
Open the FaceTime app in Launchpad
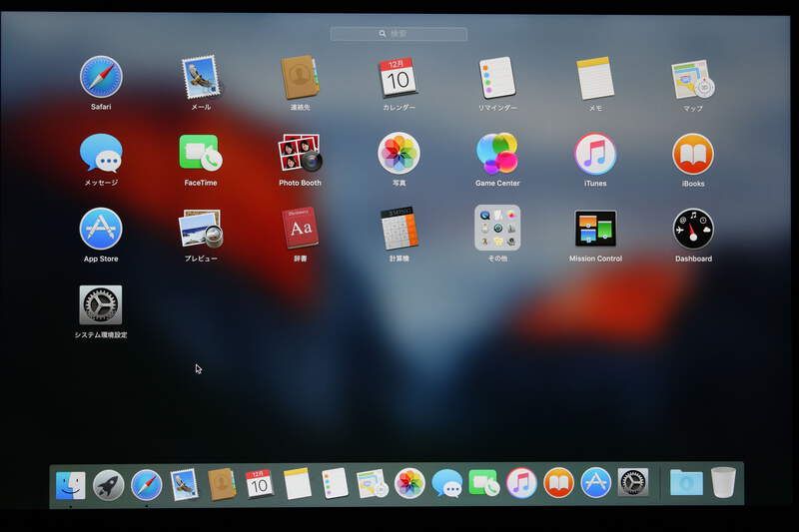[200, 154]
